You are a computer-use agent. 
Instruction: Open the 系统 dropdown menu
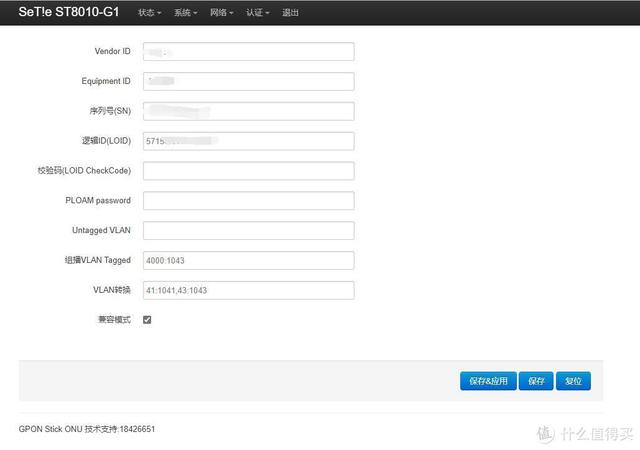click(185, 13)
